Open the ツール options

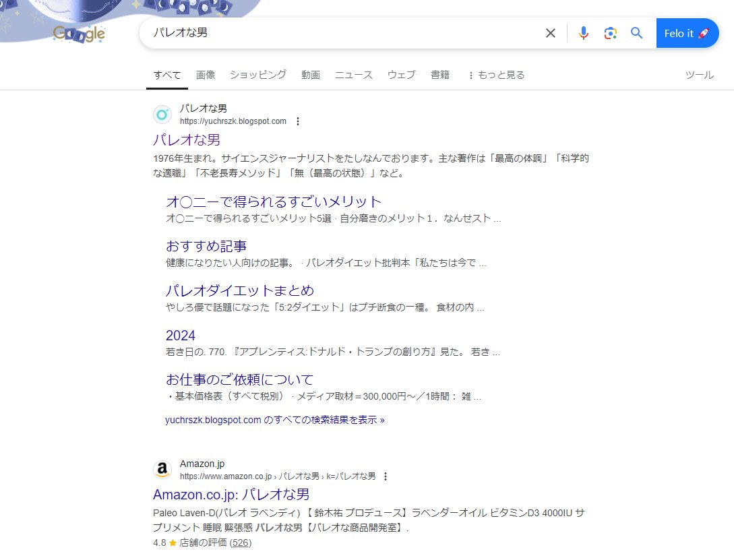click(x=699, y=75)
